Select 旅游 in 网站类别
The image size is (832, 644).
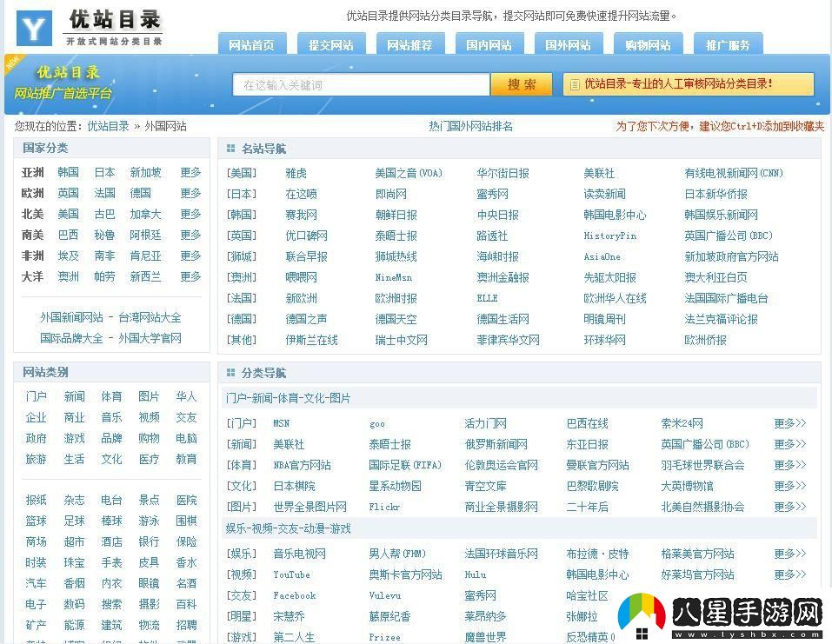37,459
